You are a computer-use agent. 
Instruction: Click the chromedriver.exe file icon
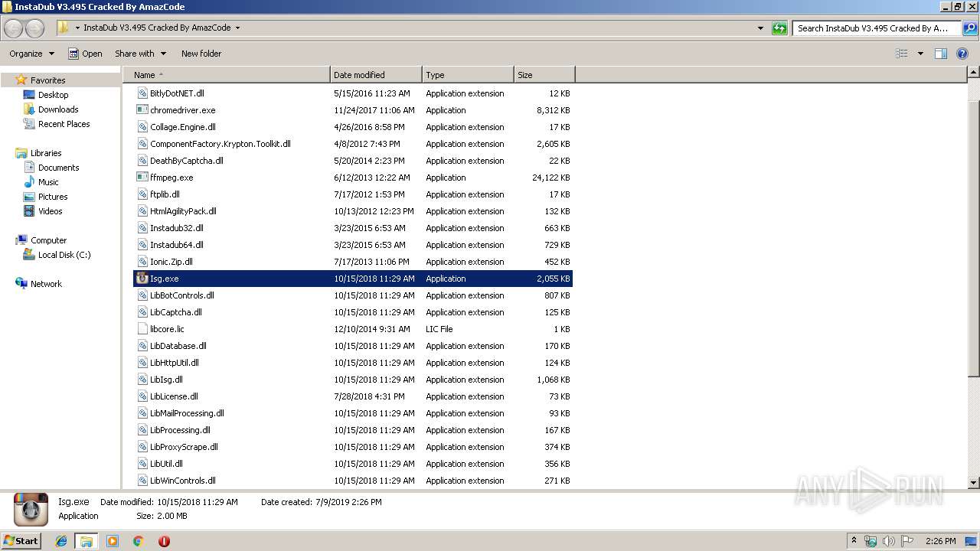142,110
